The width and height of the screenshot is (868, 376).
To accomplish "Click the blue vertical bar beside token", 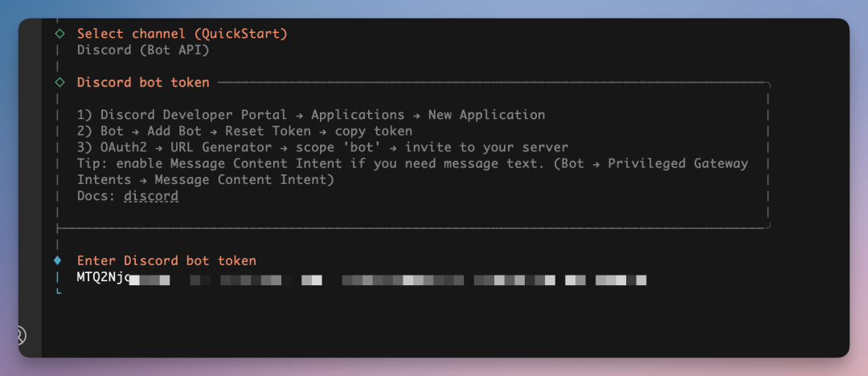I will [x=58, y=277].
